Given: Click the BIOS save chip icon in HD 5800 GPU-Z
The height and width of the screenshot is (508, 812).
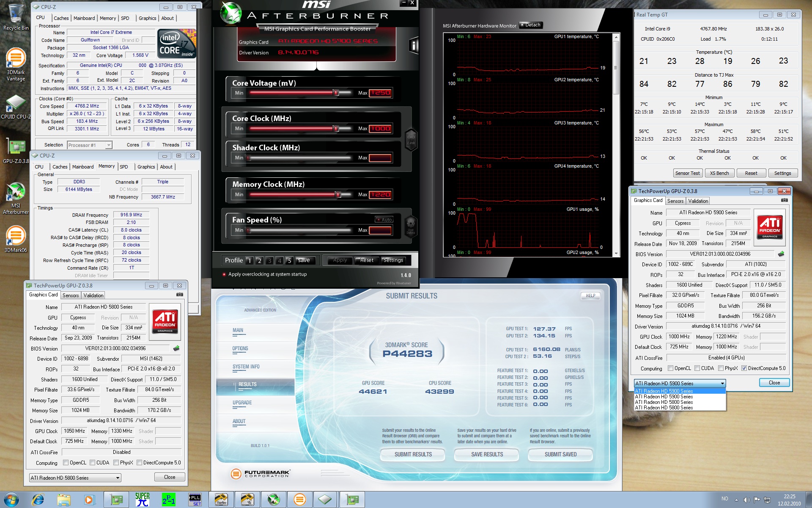Looking at the screenshot, I should 176,348.
